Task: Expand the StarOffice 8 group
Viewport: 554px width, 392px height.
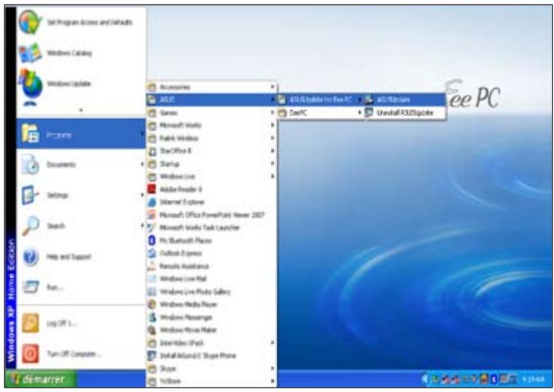Action: pyautogui.click(x=212, y=150)
